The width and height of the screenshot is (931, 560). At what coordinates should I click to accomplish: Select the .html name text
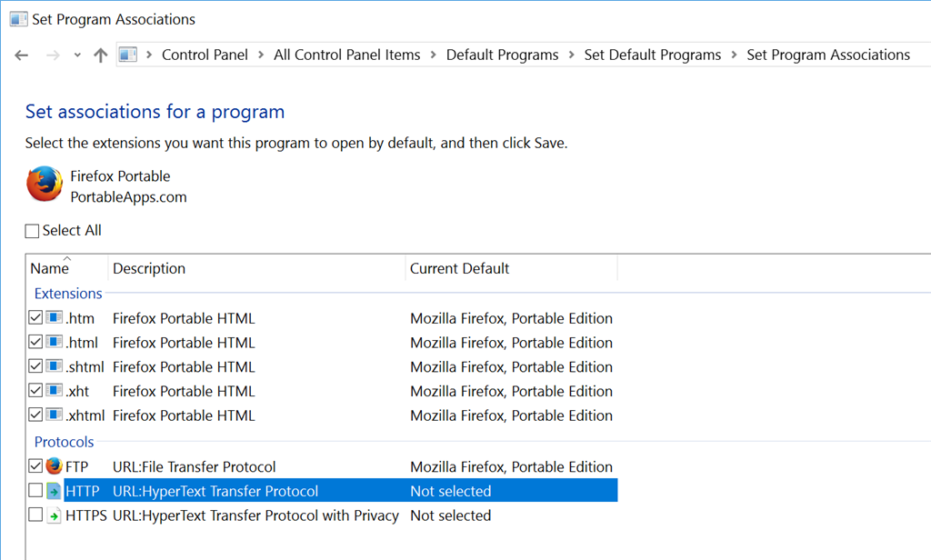82,343
